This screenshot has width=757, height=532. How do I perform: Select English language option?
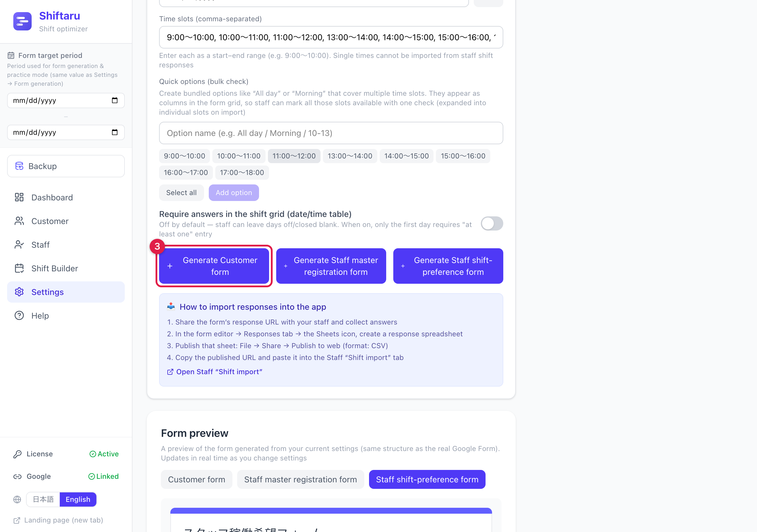(78, 500)
